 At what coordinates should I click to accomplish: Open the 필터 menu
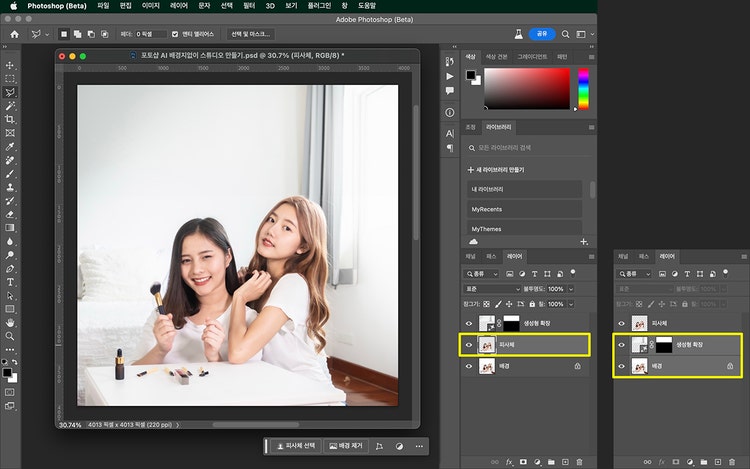[249, 5]
